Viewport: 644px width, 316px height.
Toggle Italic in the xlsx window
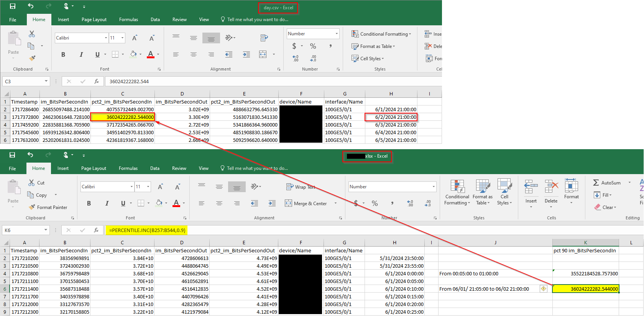pos(107,203)
